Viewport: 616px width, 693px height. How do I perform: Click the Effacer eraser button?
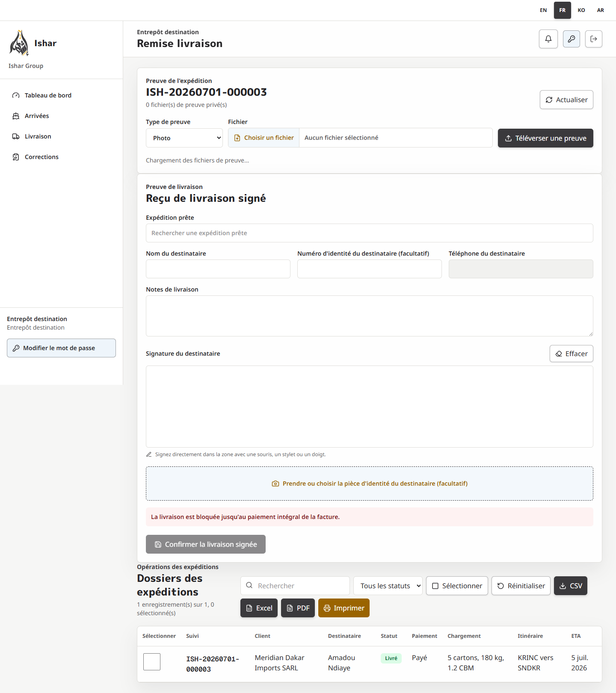pyautogui.click(x=572, y=354)
